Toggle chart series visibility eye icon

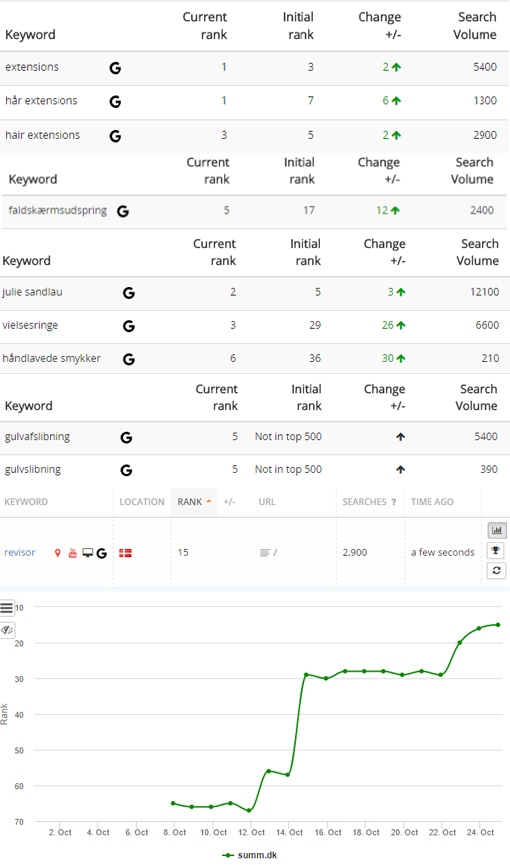(x=7, y=629)
